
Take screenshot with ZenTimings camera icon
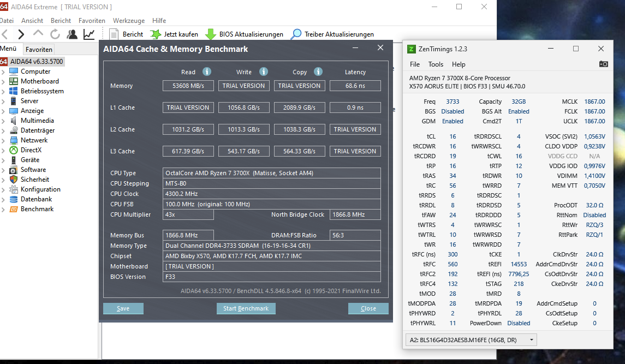[x=604, y=64]
